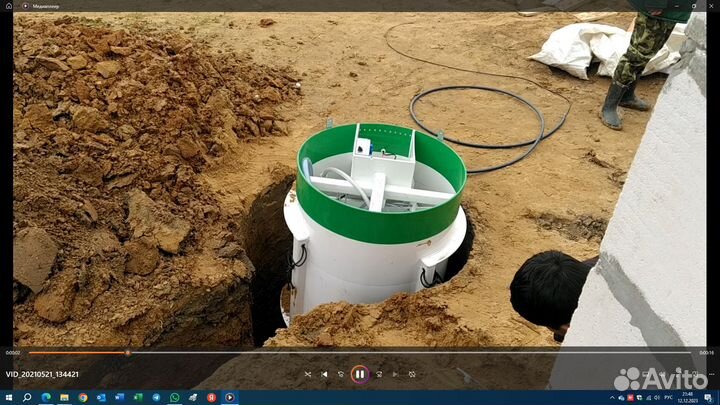Go to the previous track

point(324,374)
